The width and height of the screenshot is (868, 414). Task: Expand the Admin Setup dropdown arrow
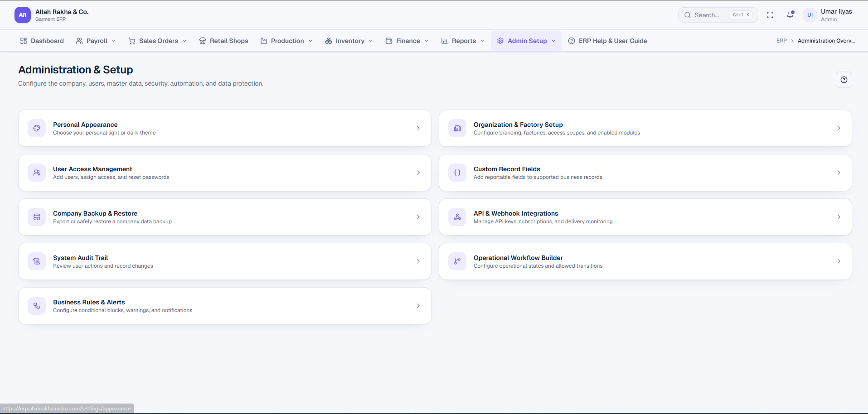point(553,41)
